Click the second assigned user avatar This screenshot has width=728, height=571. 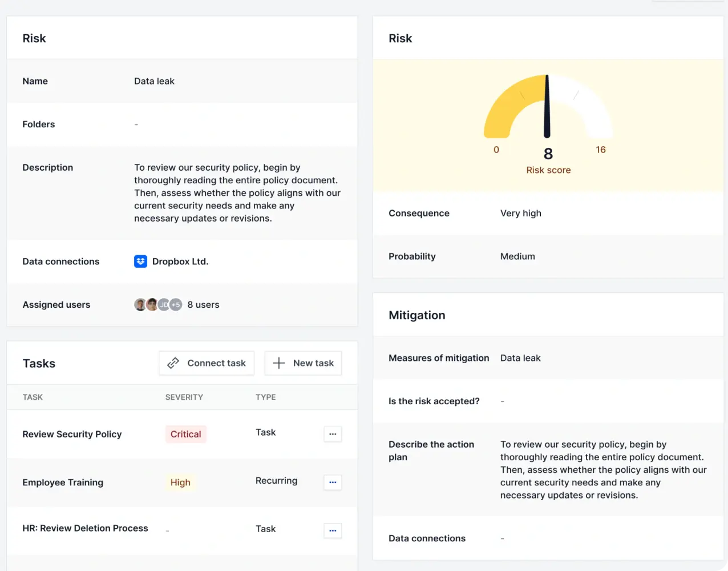(152, 305)
